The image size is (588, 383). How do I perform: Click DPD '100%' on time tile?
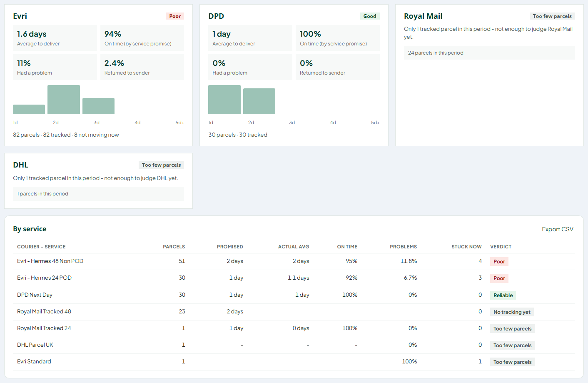click(x=338, y=38)
